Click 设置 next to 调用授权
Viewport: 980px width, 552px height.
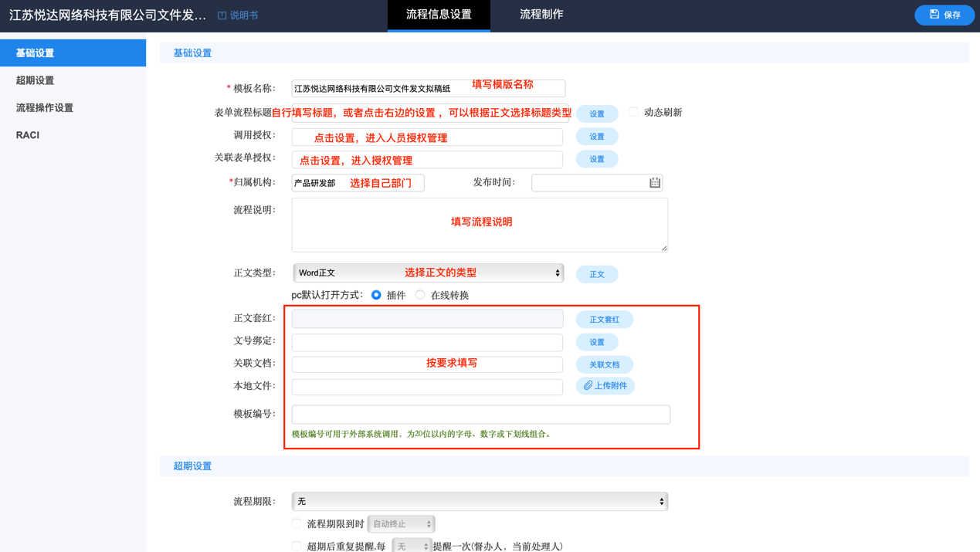[x=596, y=136]
